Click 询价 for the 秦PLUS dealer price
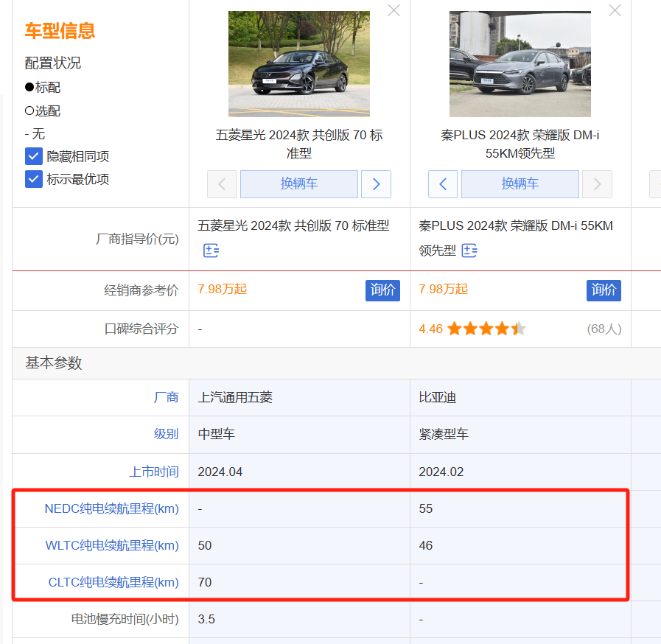Viewport: 661px width, 644px height. tap(604, 290)
